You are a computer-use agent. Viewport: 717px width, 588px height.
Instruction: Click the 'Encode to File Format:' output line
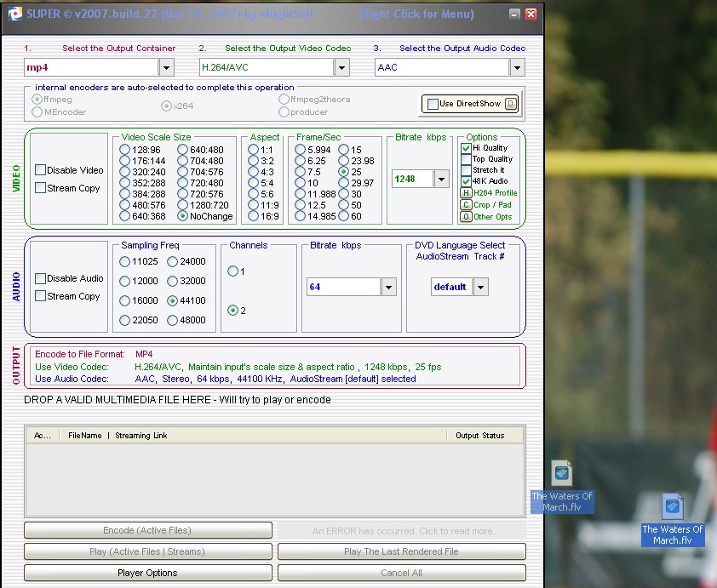point(94,355)
